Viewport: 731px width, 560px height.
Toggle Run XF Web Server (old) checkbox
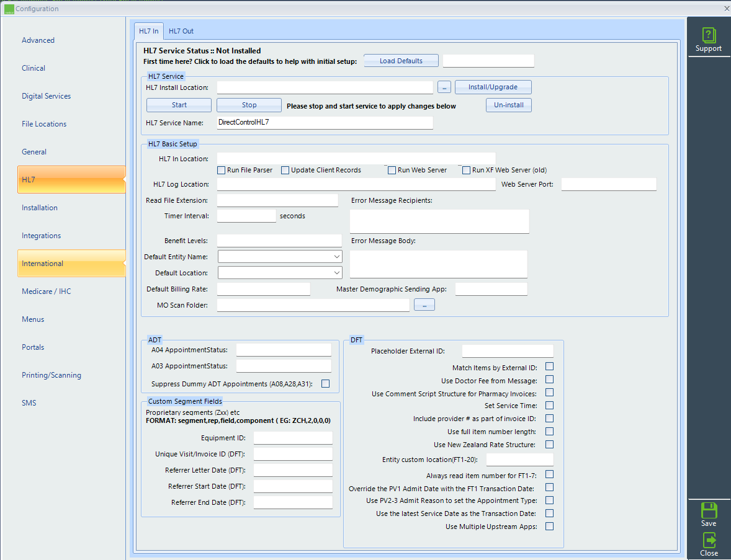coord(466,171)
